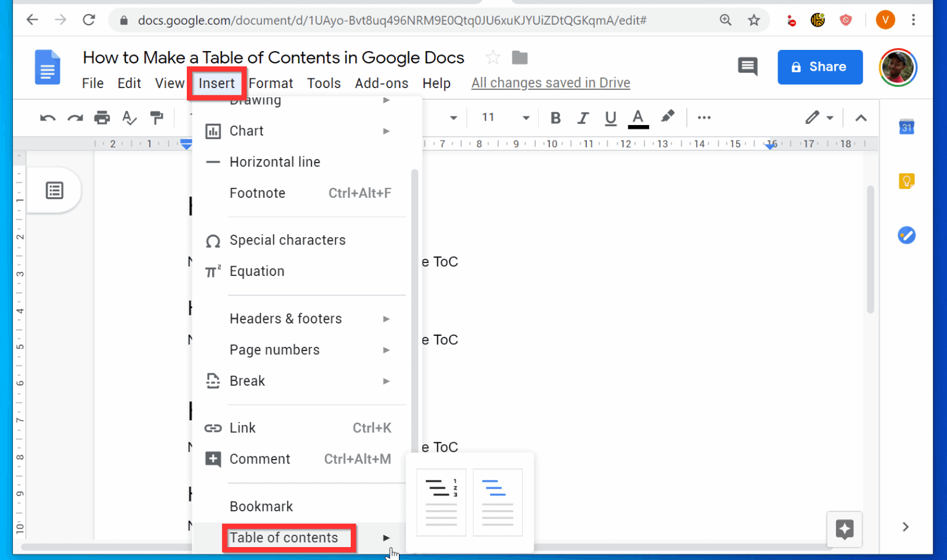Open editing mode pencil dropdown
947x560 pixels.
tap(819, 118)
